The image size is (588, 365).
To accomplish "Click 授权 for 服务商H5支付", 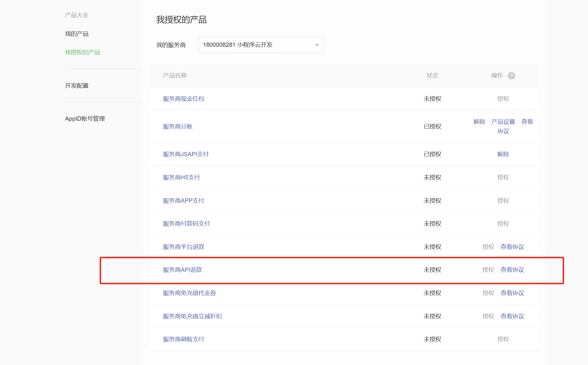I will coord(503,177).
